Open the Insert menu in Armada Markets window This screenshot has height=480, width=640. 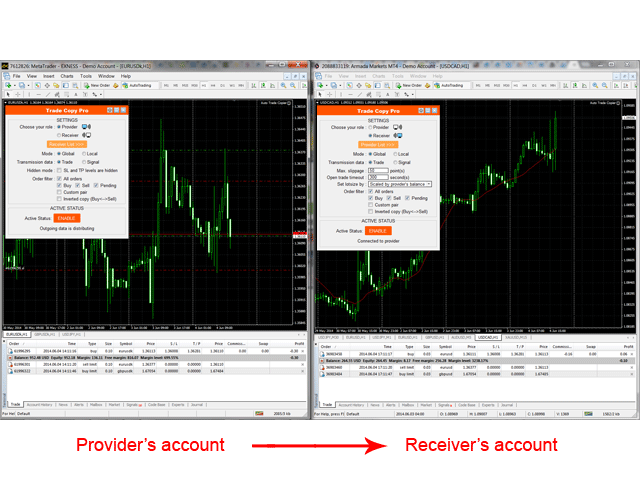coord(360,76)
